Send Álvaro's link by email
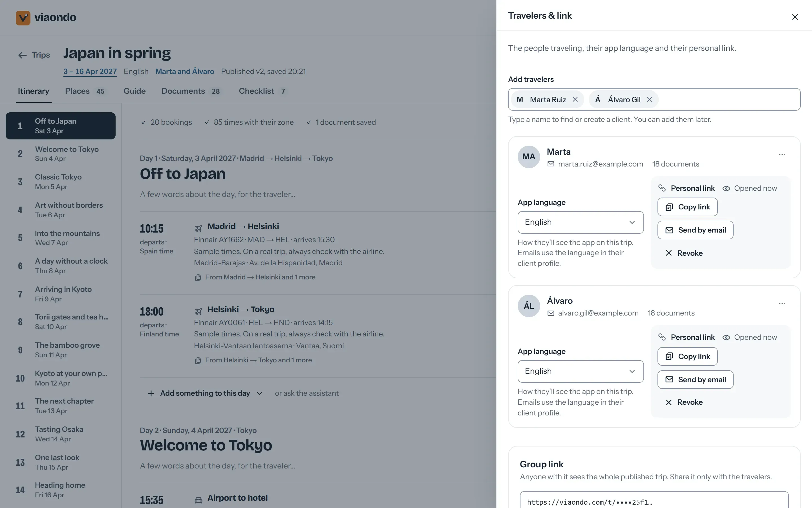Viewport: 812px width, 508px height. tap(695, 380)
